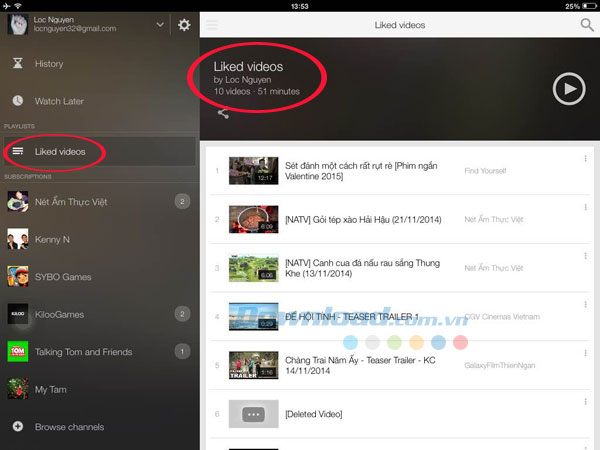Click the thumbnail of ĐỂ HỘI TÍNH trailer
The height and width of the screenshot is (450, 600).
tap(253, 316)
